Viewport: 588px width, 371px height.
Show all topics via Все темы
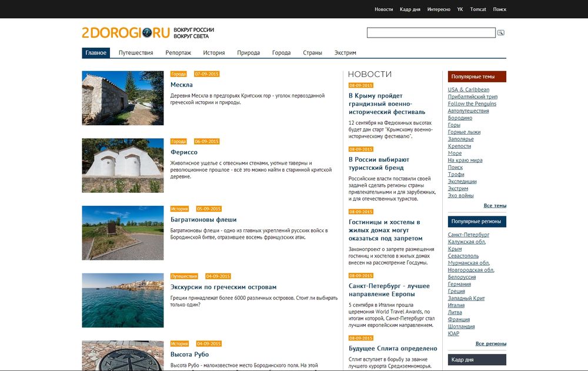495,206
